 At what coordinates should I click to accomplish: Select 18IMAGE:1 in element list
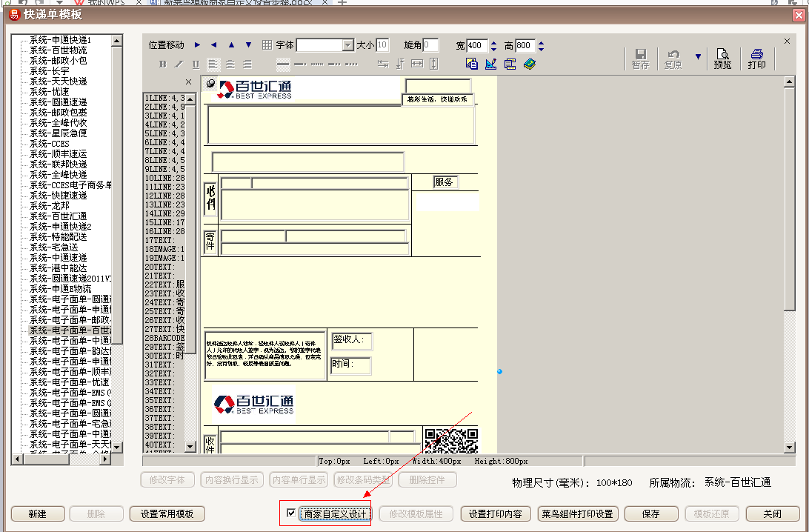[x=164, y=249]
